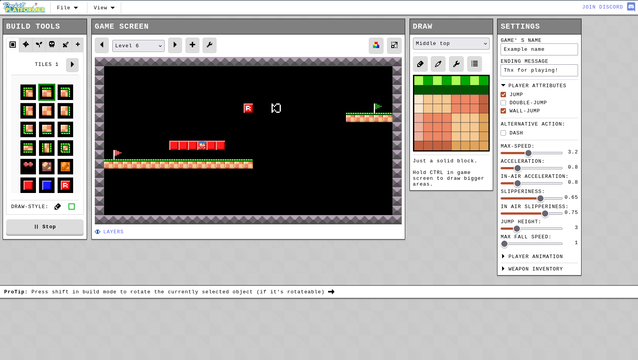Adjust the In-Air Acceleration slider
This screenshot has width=638, height=360.
coord(531,183)
